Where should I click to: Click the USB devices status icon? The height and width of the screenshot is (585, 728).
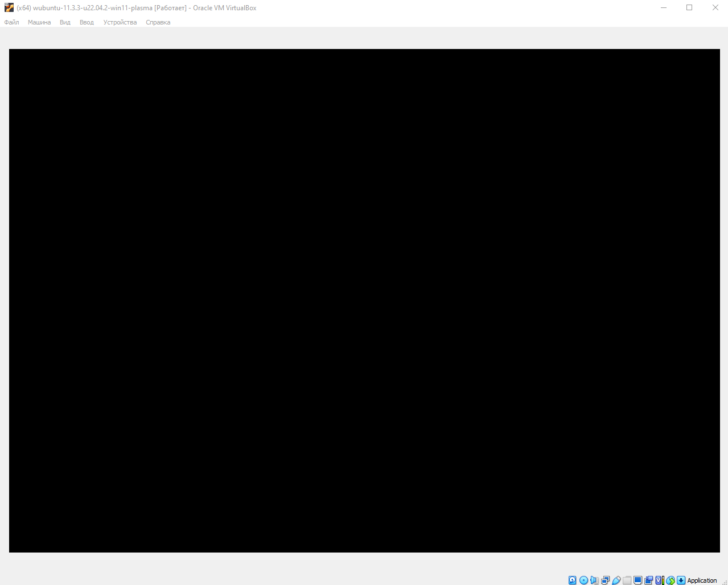point(616,580)
